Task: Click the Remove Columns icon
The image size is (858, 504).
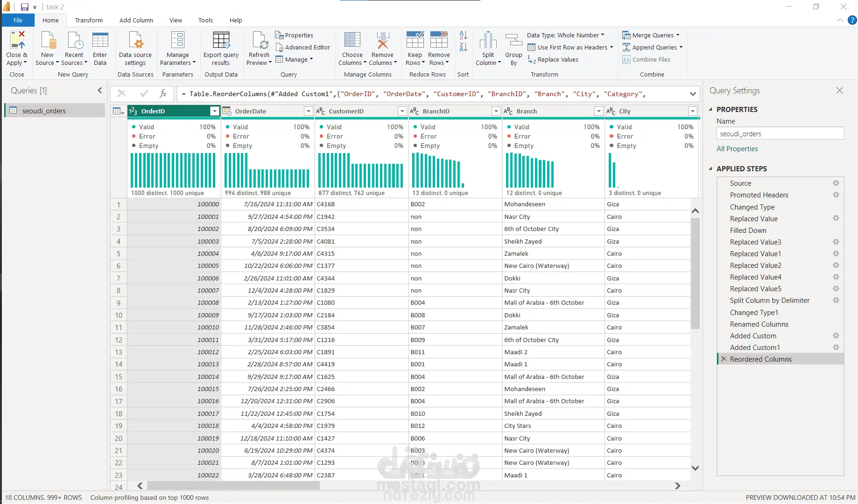Action: point(382,41)
